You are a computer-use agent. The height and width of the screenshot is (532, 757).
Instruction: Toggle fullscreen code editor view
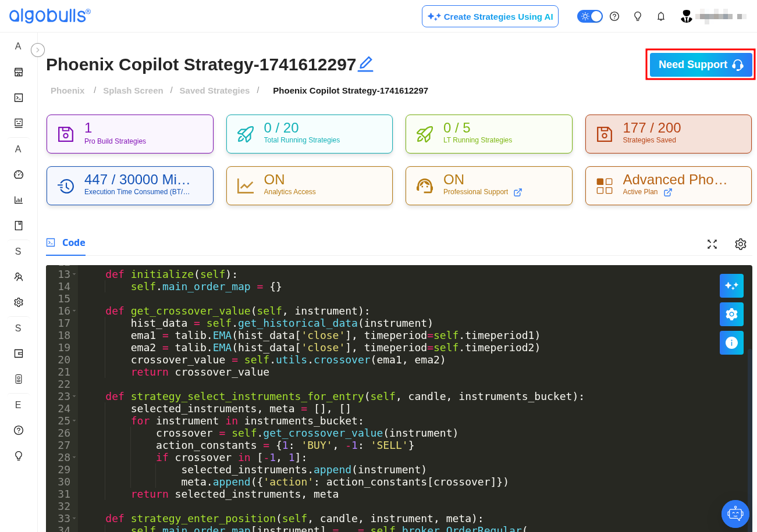[x=712, y=244]
